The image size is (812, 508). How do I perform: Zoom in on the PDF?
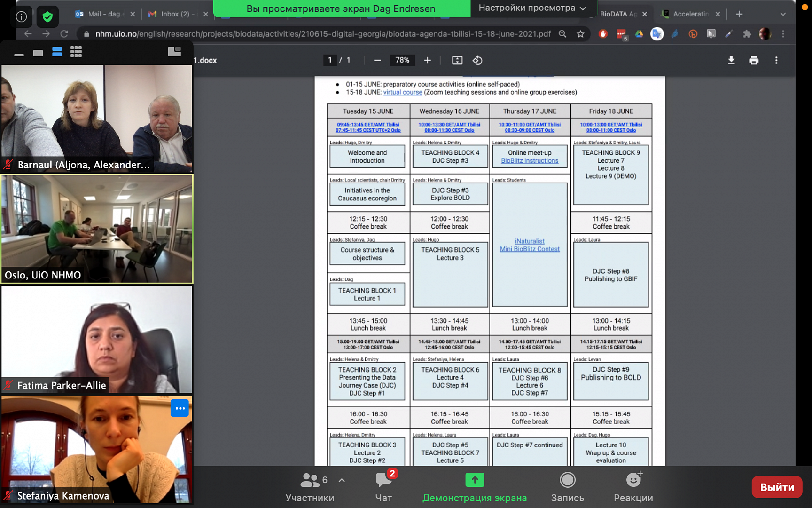pos(427,60)
